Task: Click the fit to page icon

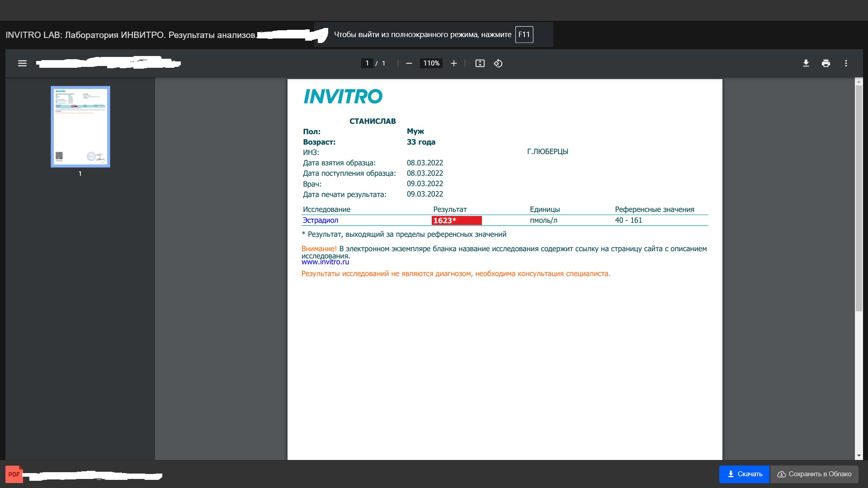Action: tap(480, 63)
